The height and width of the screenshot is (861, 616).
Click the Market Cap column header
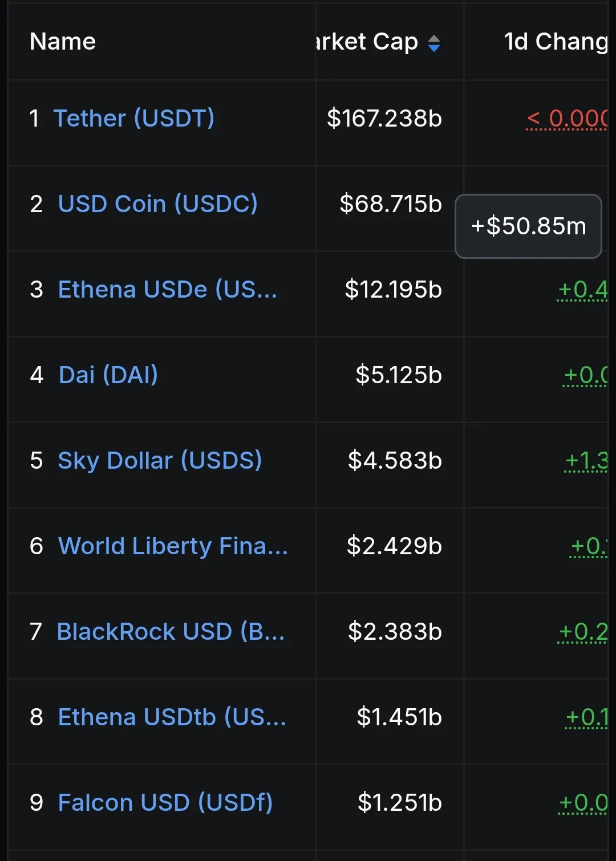[368, 42]
